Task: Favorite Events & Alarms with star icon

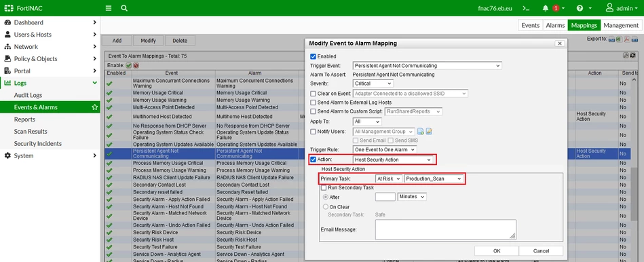Action: click(x=95, y=107)
